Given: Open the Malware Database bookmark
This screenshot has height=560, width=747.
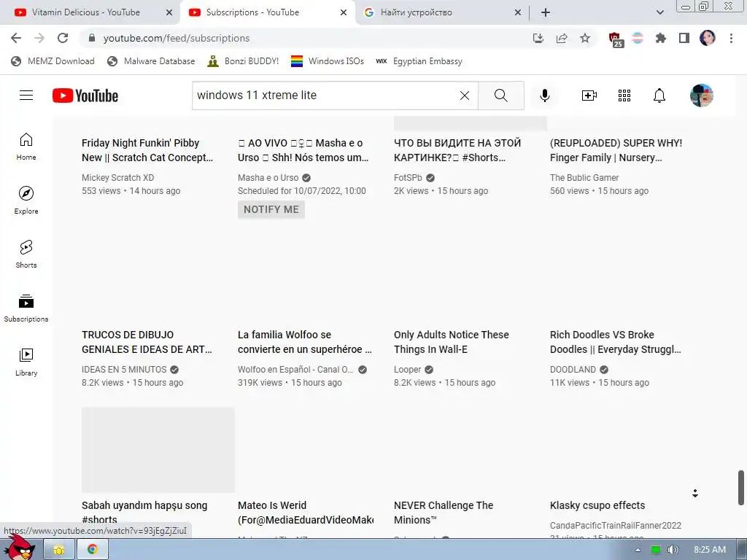Looking at the screenshot, I should pyautogui.click(x=152, y=61).
